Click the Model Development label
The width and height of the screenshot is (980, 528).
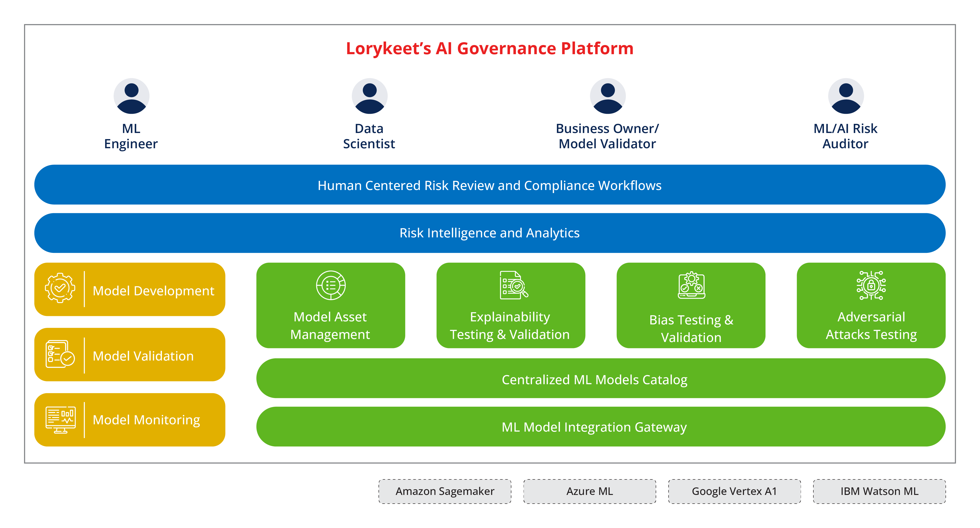(153, 291)
